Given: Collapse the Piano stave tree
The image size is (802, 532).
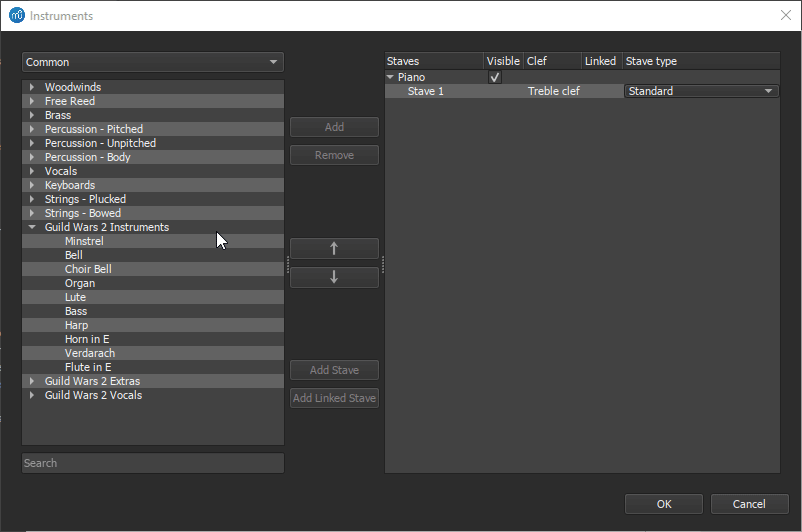Looking at the screenshot, I should tap(390, 77).
